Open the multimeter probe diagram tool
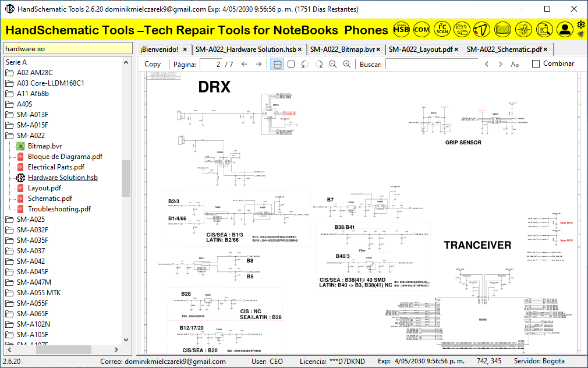The width and height of the screenshot is (588, 368). (481, 29)
